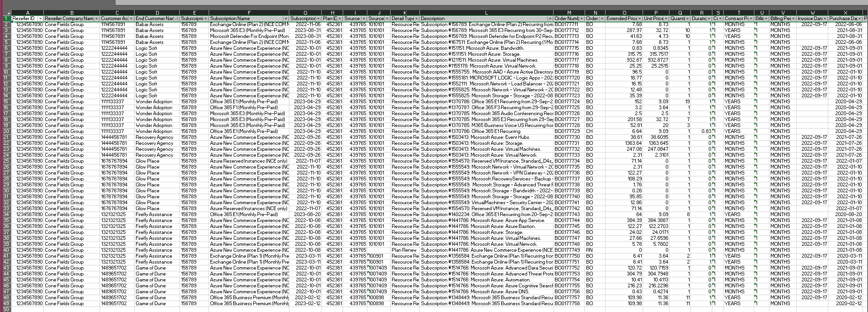Open the Source filter dropdown in column I

pyautogui.click(x=364, y=18)
